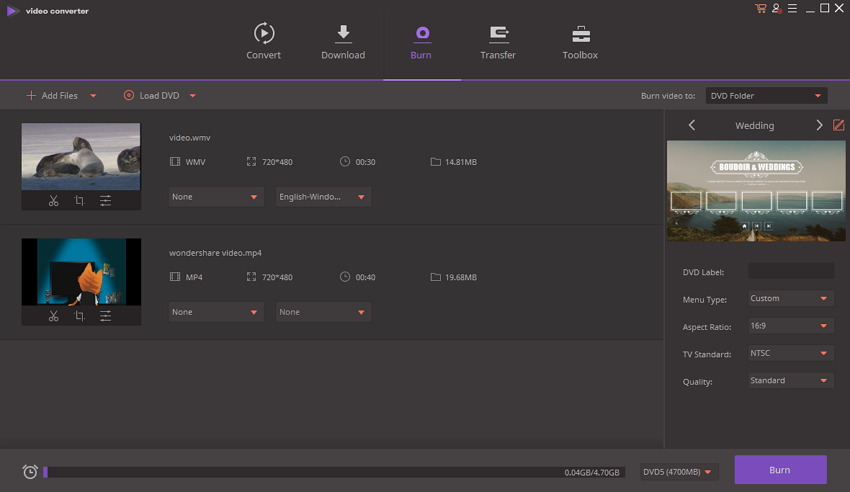Open the schedule alarm clock icon
The image size is (850, 492).
30,471
